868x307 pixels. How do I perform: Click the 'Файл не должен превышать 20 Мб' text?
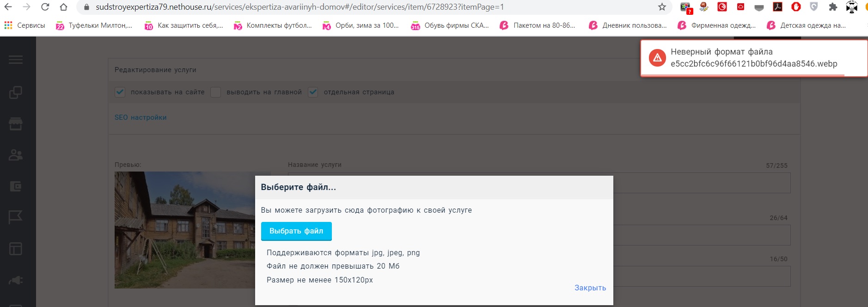(333, 266)
